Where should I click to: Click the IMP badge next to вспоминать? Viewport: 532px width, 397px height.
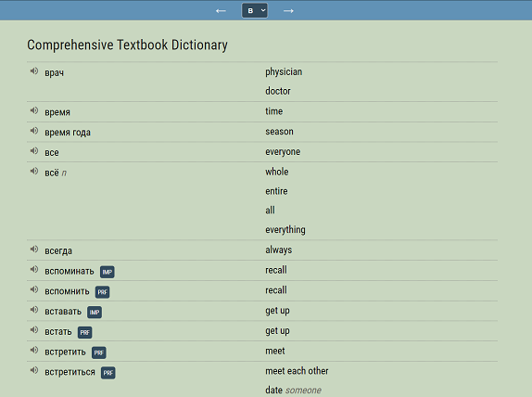pos(108,272)
